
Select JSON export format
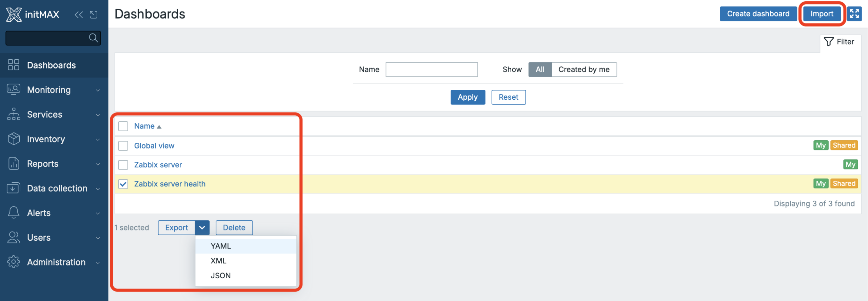tap(221, 276)
